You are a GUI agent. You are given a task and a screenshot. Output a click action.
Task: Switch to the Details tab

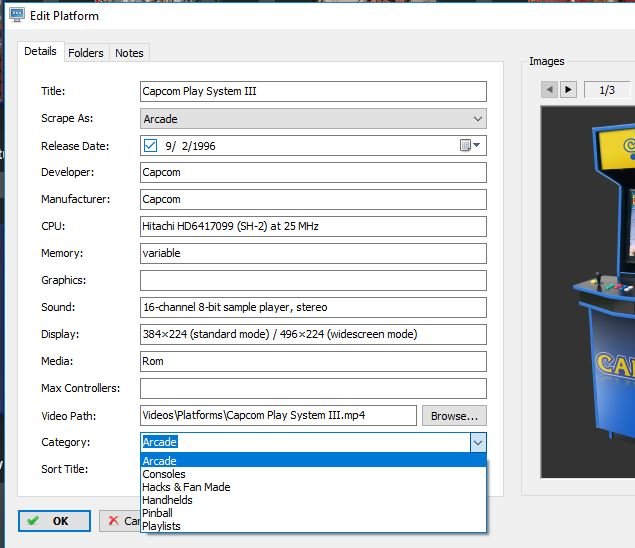40,51
